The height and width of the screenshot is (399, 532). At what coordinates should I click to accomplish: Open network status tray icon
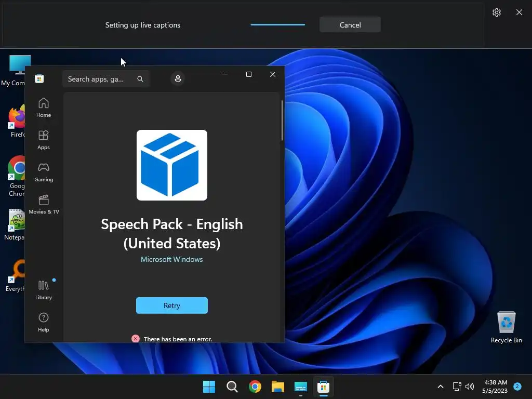pos(457,387)
